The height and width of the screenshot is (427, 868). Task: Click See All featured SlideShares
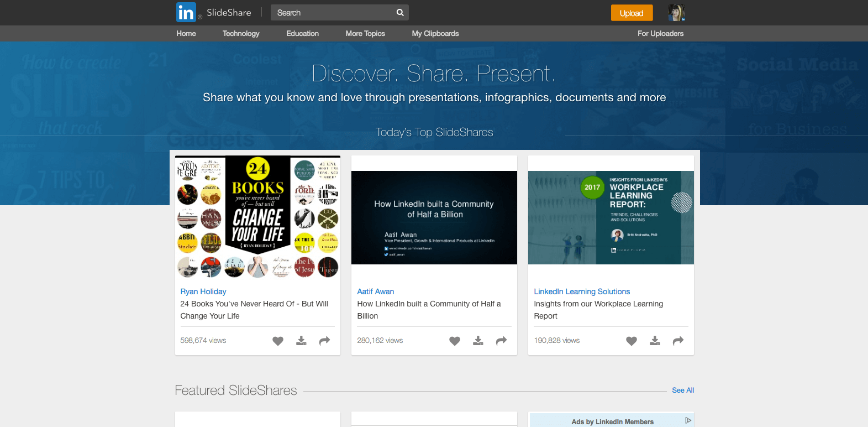click(683, 390)
